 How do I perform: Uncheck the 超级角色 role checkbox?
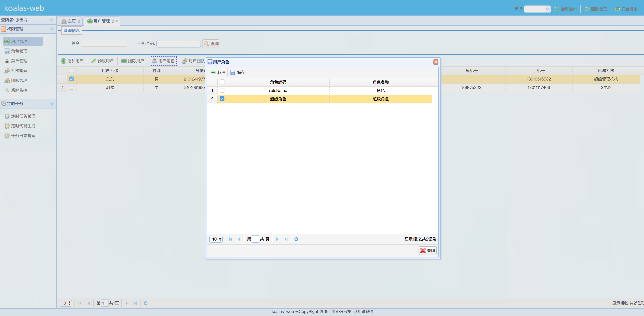tap(222, 99)
